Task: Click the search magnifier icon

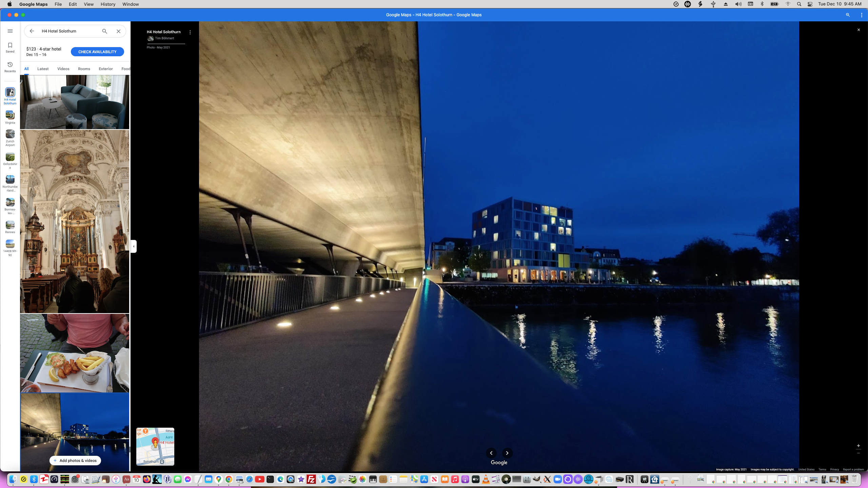Action: [x=104, y=31]
